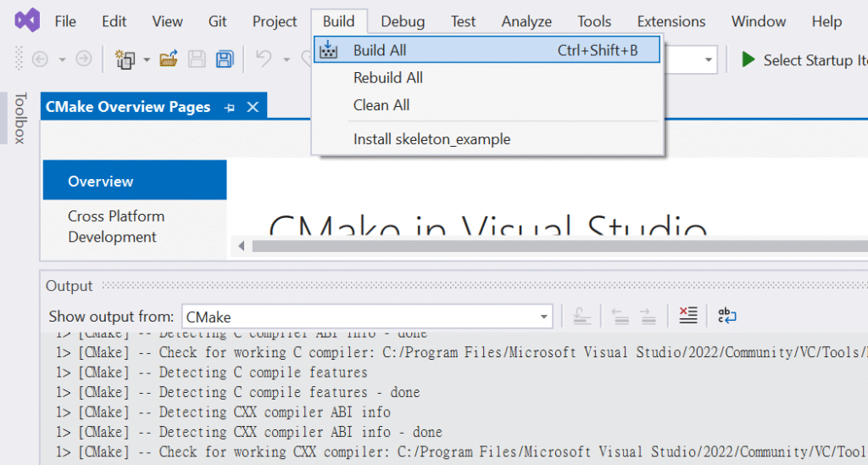The width and height of the screenshot is (868, 465).
Task: Click Find Message in Code icon
Action: coord(581,316)
